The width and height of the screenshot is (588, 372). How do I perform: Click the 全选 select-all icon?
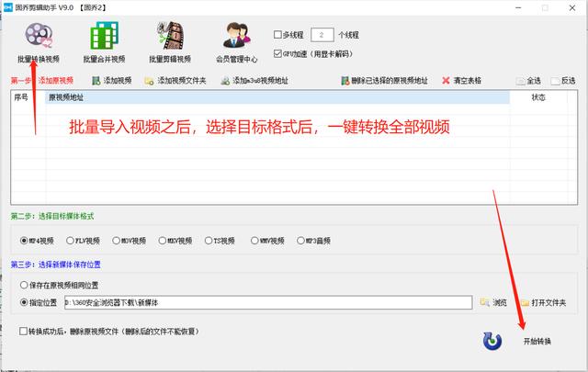click(x=521, y=81)
